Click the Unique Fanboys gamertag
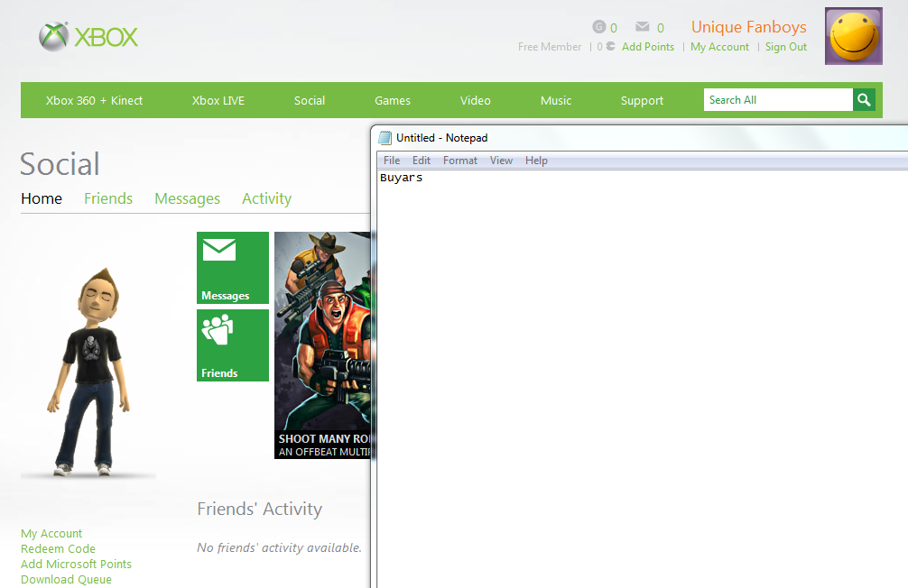This screenshot has width=908, height=588. point(749,27)
